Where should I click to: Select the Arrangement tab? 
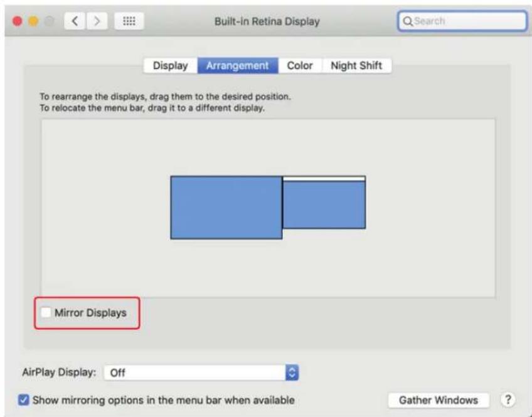click(238, 65)
